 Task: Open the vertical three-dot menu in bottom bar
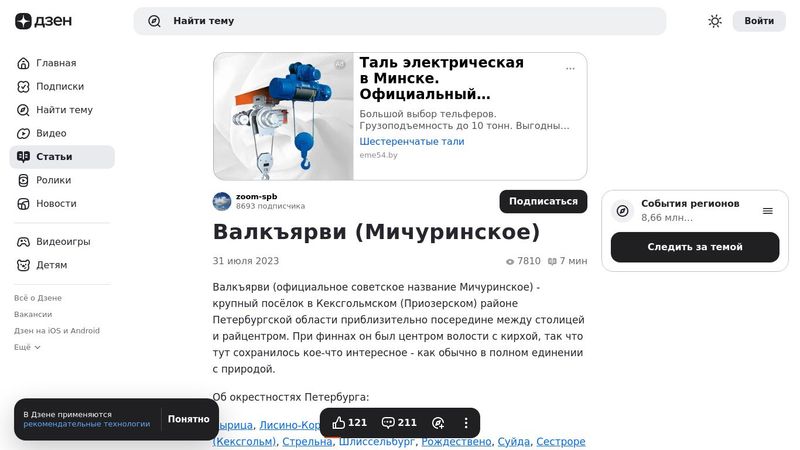pyautogui.click(x=466, y=422)
